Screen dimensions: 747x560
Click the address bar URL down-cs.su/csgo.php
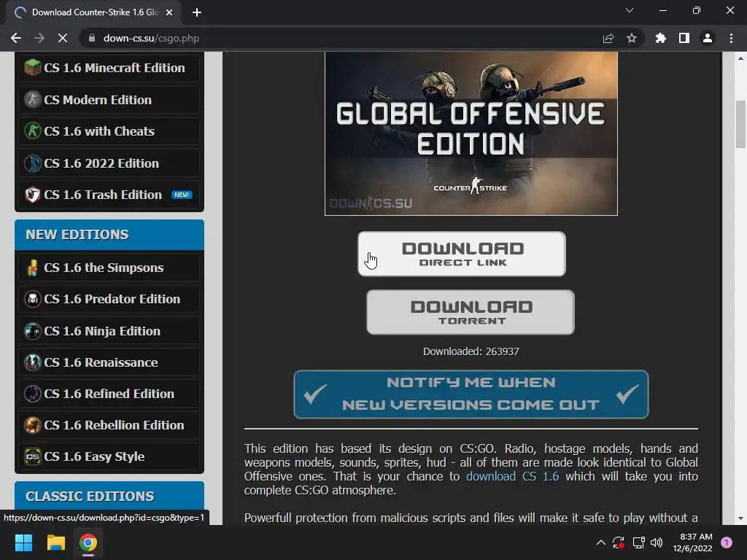151,38
